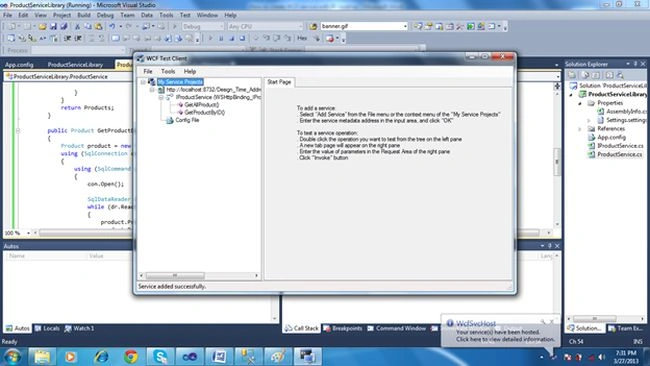Open Microsoft Word from the taskbar
The height and width of the screenshot is (366, 650).
[219, 356]
